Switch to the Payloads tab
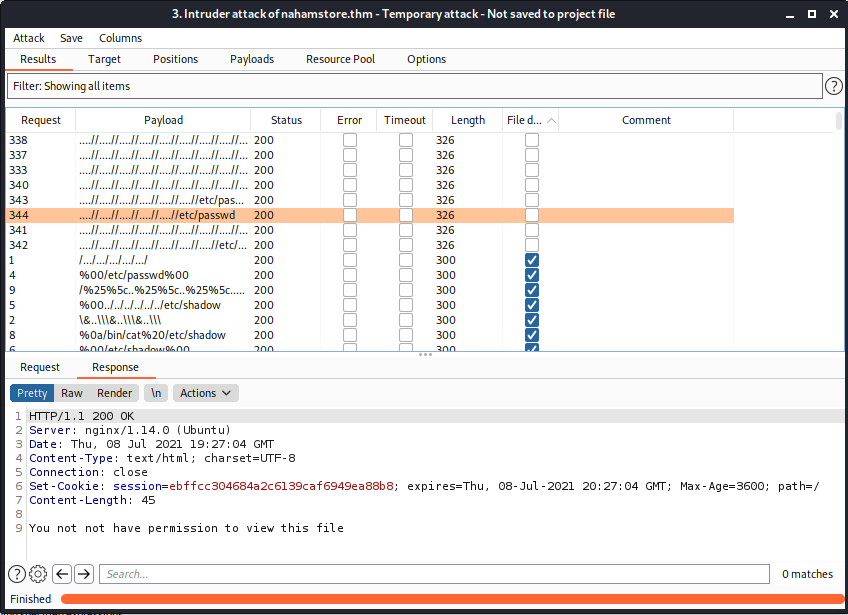This screenshot has width=848, height=615. (251, 59)
